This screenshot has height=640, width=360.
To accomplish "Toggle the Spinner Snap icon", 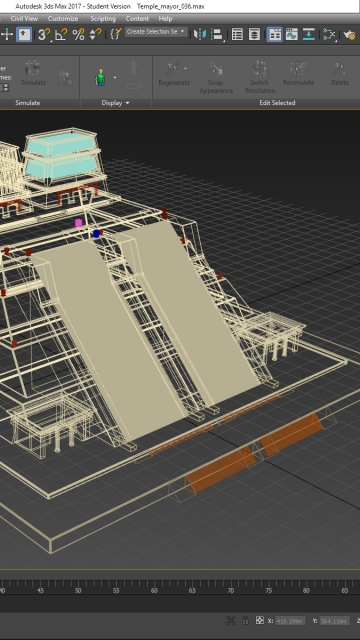I will (96, 35).
